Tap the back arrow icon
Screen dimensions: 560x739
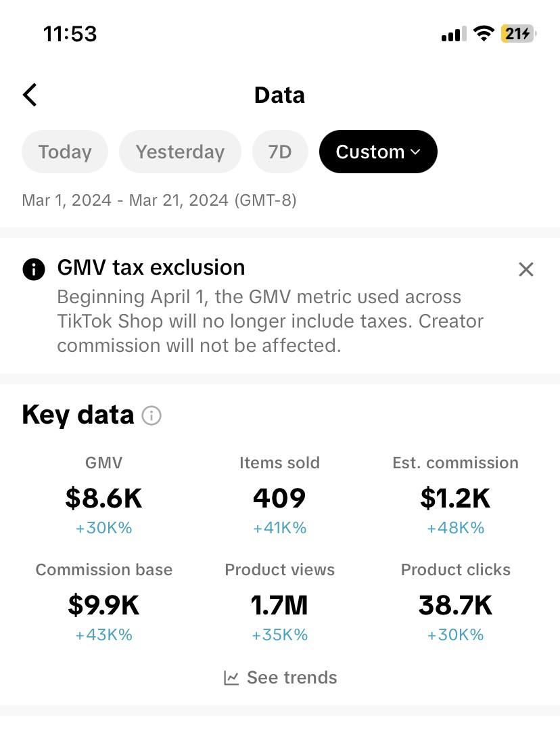point(30,95)
